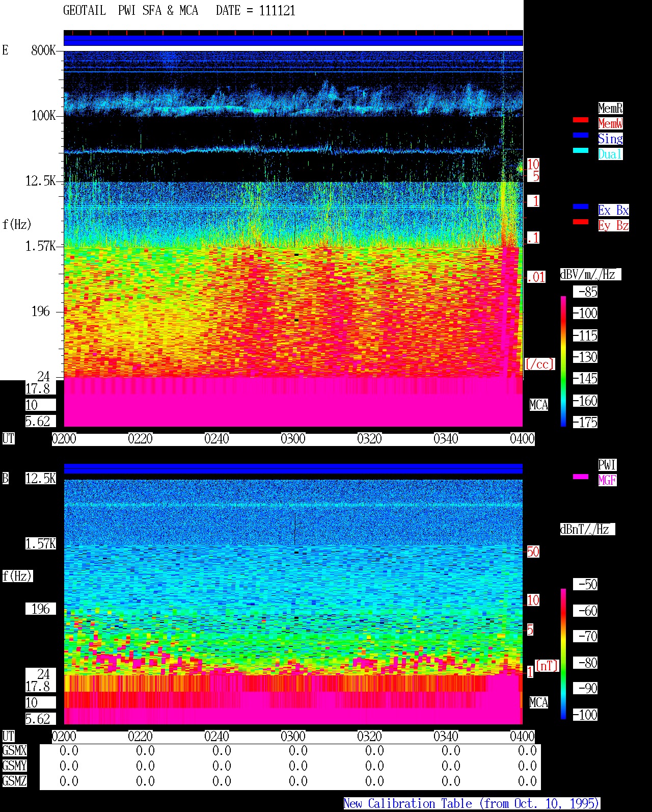The height and width of the screenshot is (812, 652).
Task: Click the -85 value on color scale
Action: click(586, 292)
